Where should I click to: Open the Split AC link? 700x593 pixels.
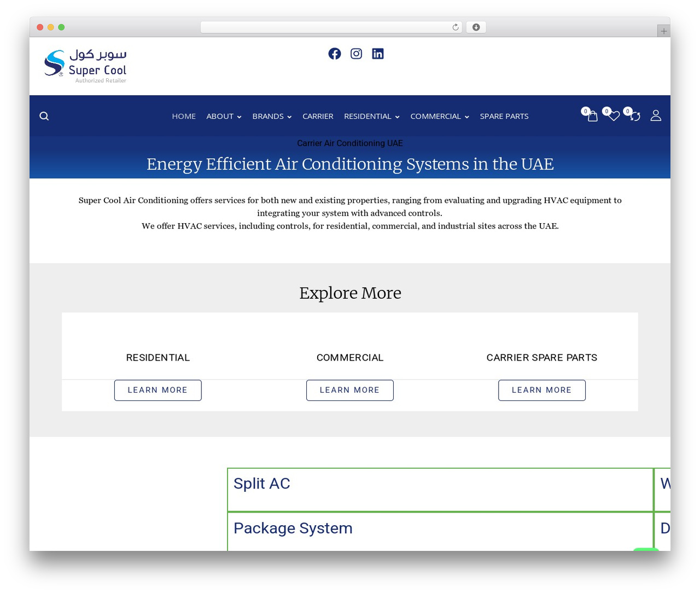[261, 484]
